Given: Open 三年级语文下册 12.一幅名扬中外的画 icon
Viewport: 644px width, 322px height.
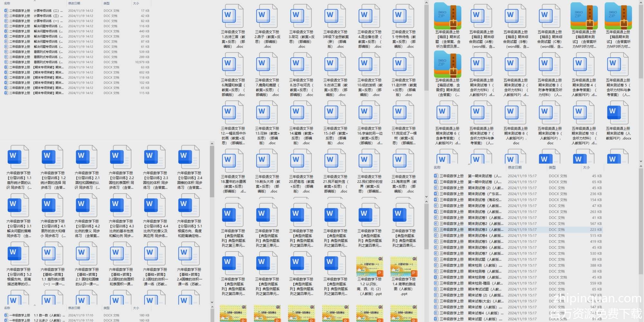Looking at the screenshot, I should (x=232, y=113).
